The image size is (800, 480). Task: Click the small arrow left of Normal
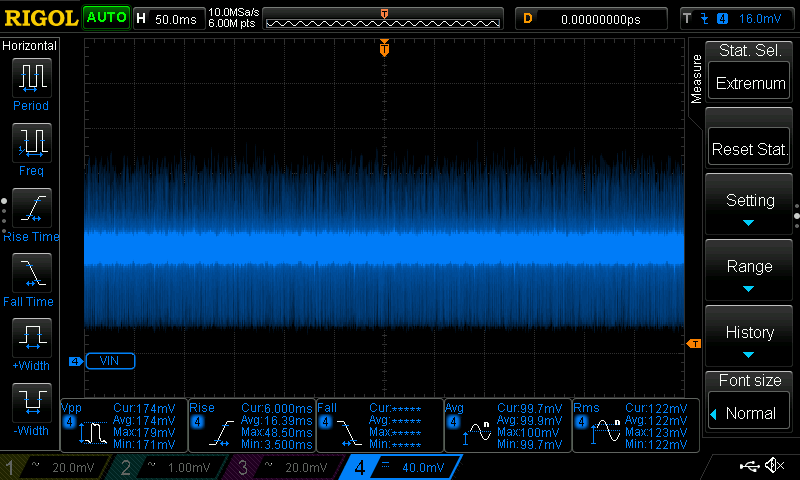pos(714,414)
